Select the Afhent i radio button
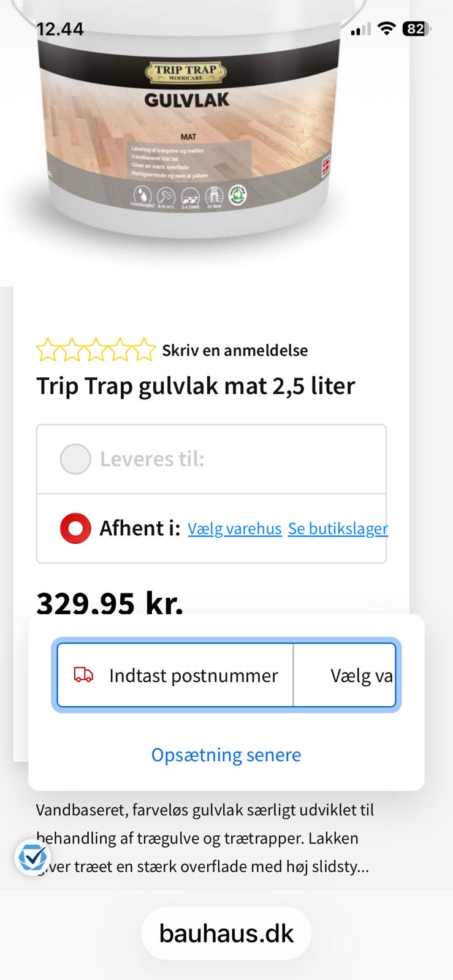 [75, 528]
